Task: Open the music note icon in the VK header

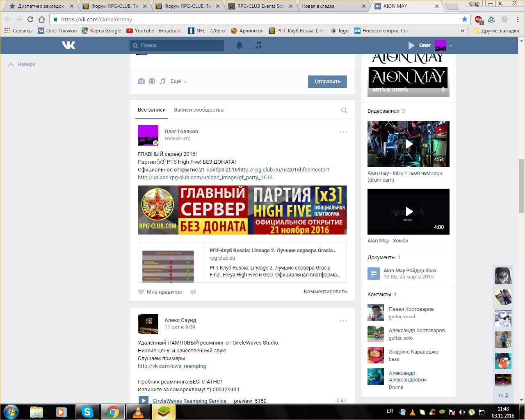Action: [x=258, y=45]
